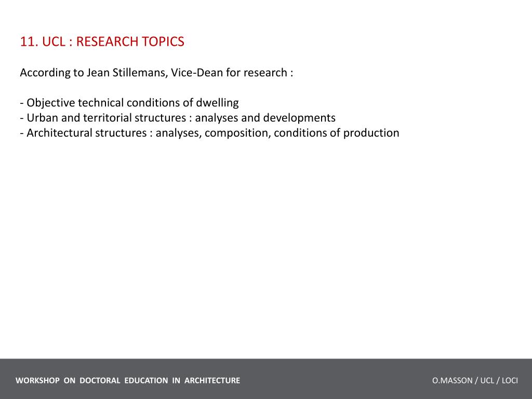Select the bullet "Objective technical conditions of dwelling"
This screenshot has height=399, width=532.
pyautogui.click(x=129, y=103)
